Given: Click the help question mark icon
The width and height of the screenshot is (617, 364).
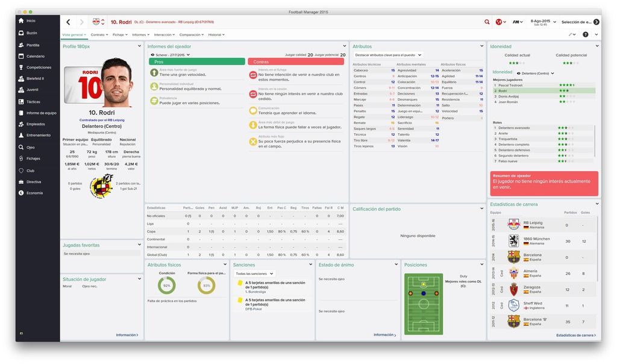Looking at the screenshot, I should click(x=586, y=34).
